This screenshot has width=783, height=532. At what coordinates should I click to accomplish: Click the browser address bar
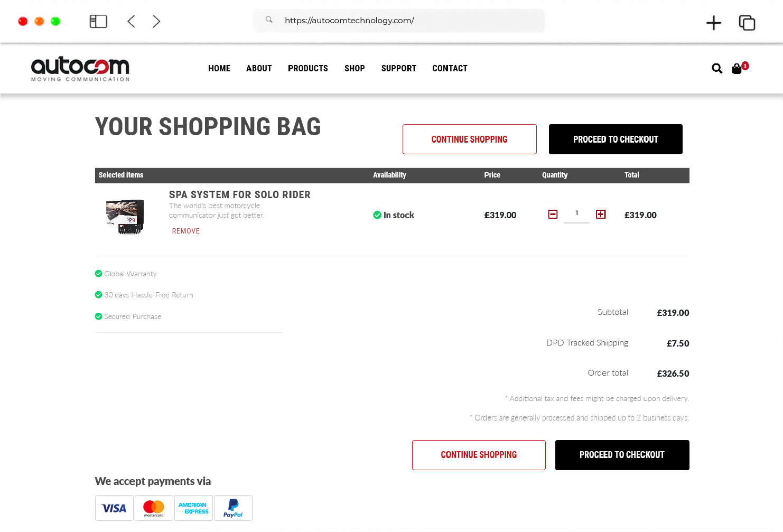click(x=399, y=21)
